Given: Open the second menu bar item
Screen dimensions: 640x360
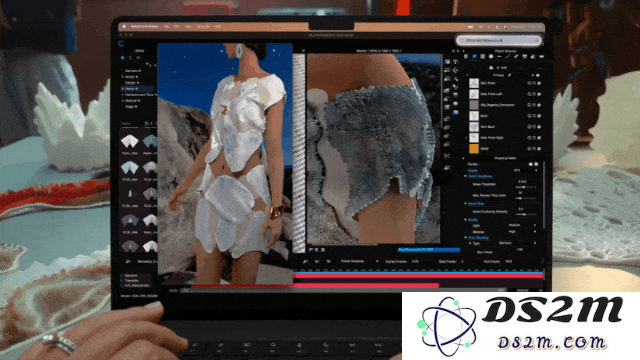Looking at the screenshot, I should coord(166,26).
